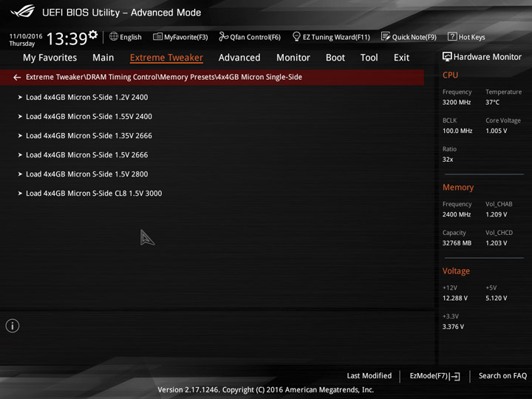Load 4x4GB Micron S-Side 1.5V 2800
532x399 pixels.
coord(87,174)
